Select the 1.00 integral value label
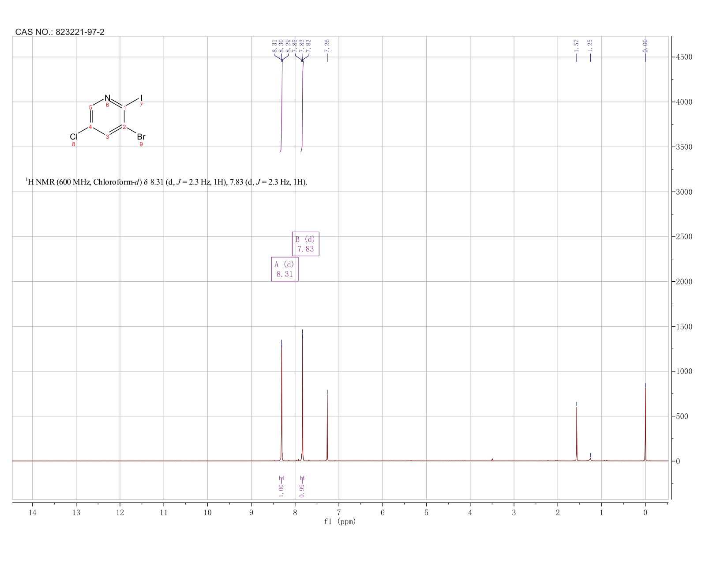Image resolution: width=728 pixels, height=563 pixels. tap(281, 490)
